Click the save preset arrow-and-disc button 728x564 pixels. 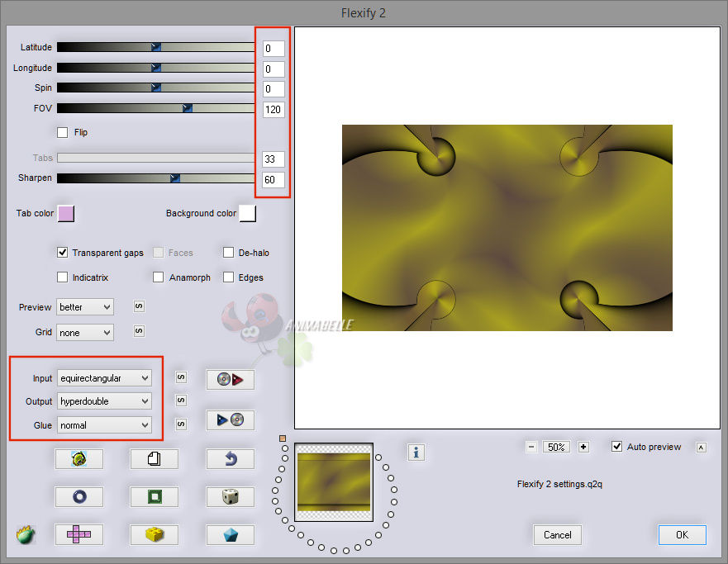[x=231, y=420]
